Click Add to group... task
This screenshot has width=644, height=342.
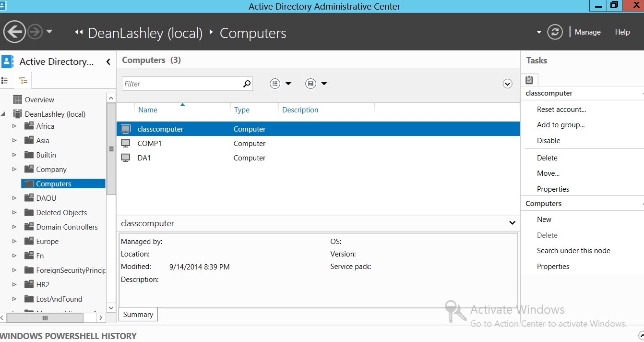point(561,124)
